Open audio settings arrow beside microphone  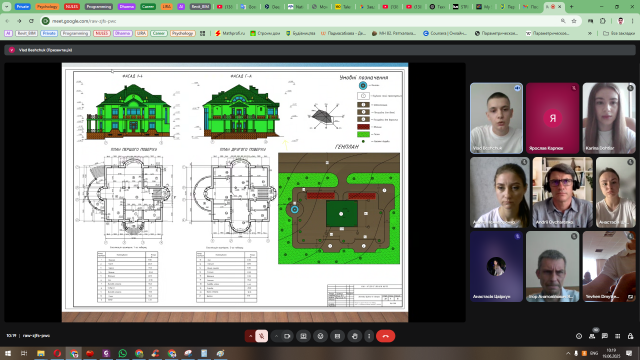250,336
